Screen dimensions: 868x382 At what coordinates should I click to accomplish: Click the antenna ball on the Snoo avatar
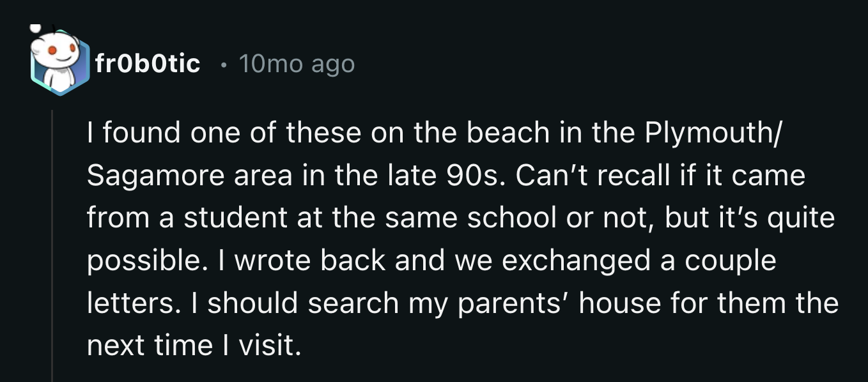(x=35, y=29)
